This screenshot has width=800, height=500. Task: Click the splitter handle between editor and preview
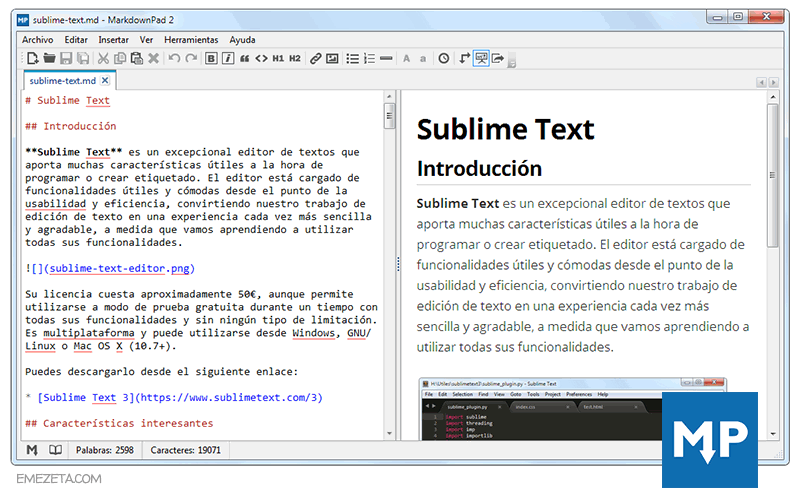pos(398,264)
